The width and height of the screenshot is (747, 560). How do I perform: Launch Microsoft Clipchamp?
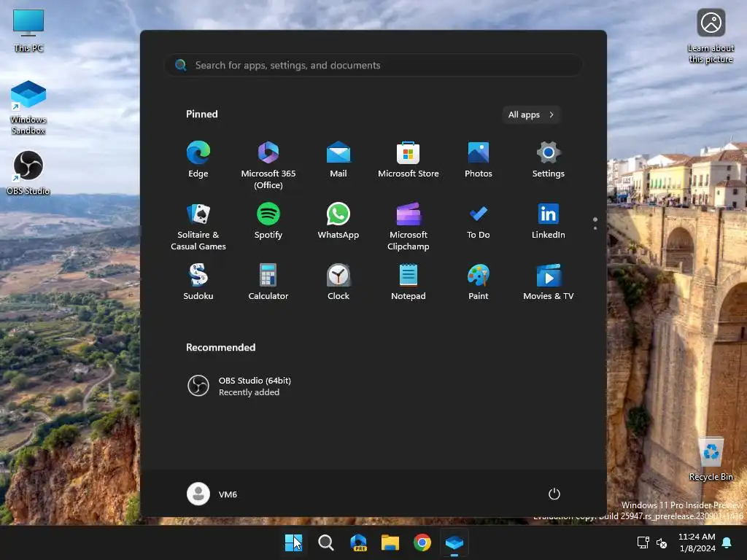tap(409, 226)
